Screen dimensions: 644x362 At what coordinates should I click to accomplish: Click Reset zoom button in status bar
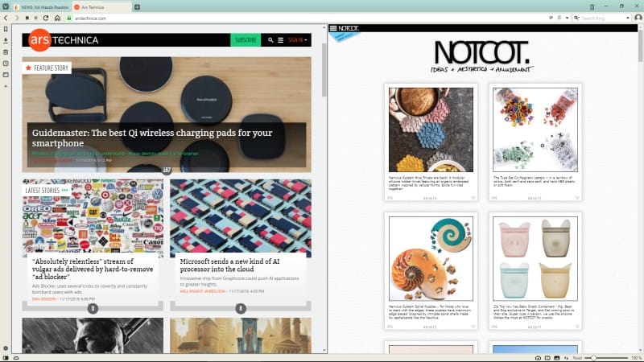[x=577, y=358]
